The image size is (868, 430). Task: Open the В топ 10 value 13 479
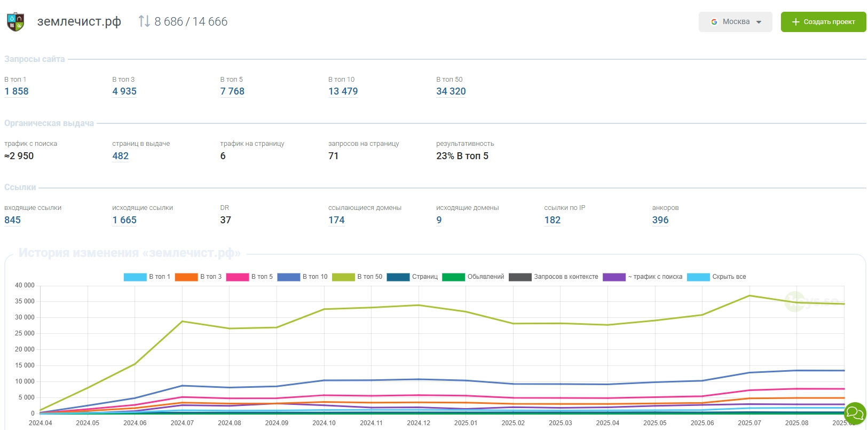click(343, 91)
